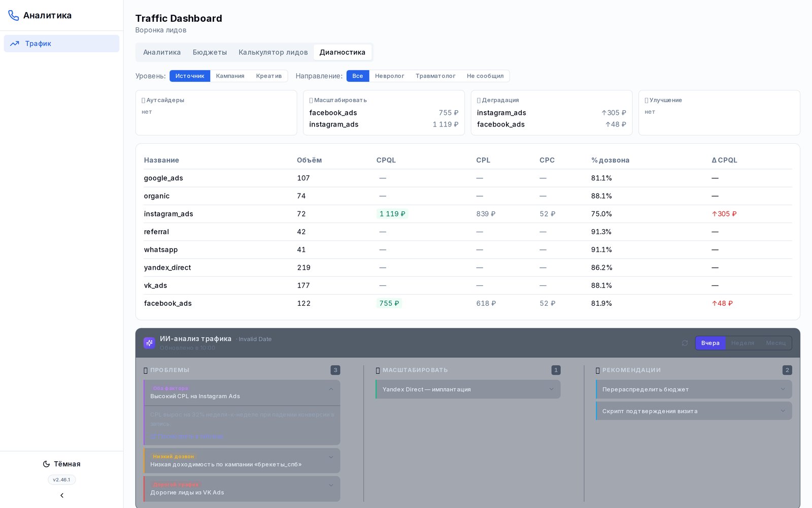Click the trend arrow icon next to Трафик
The height and width of the screenshot is (508, 812).
pos(15,44)
